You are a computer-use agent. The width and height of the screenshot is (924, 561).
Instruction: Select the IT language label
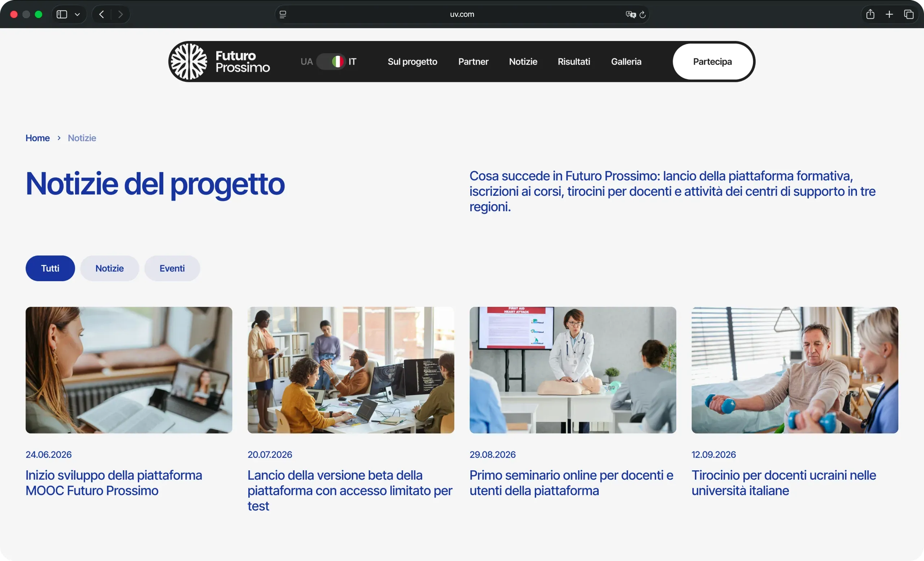352,61
